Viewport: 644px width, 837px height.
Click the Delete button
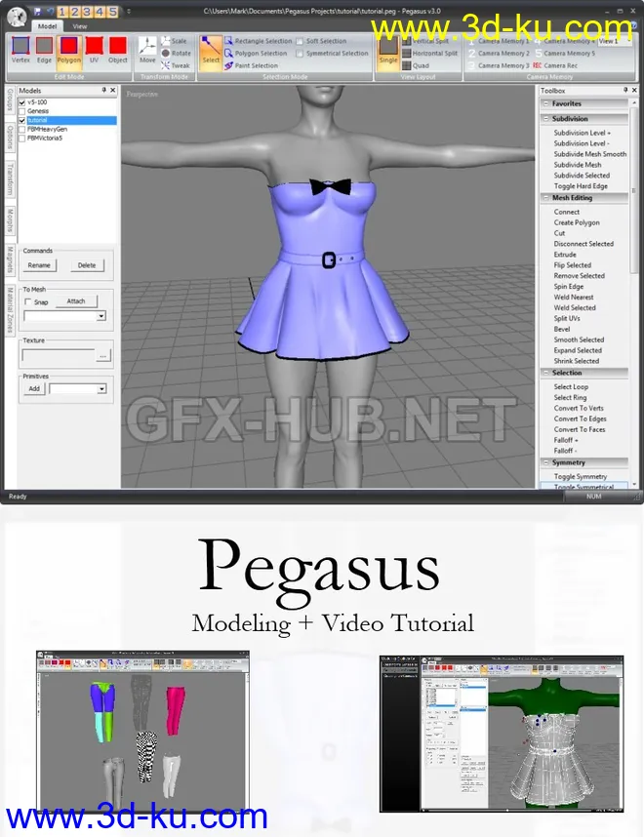(x=87, y=265)
